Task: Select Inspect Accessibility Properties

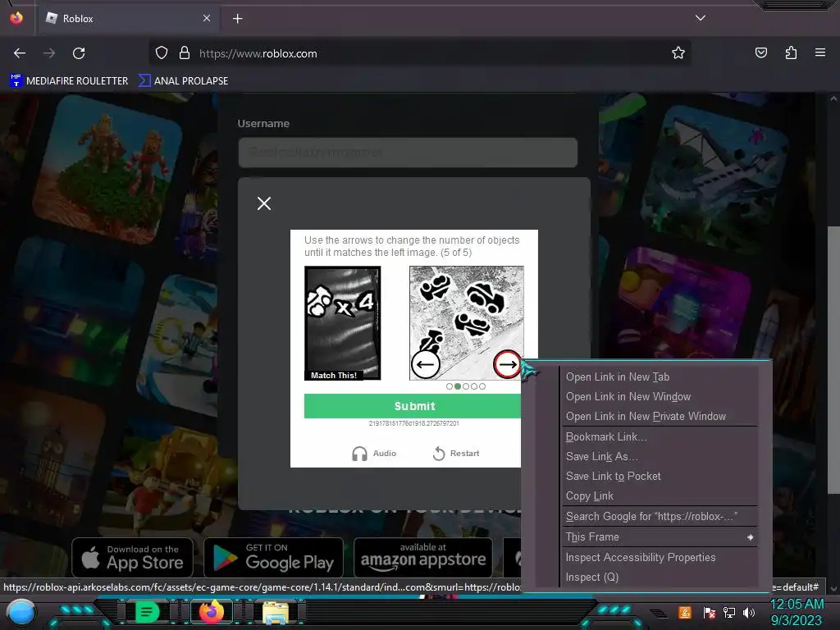Action: [660, 558]
